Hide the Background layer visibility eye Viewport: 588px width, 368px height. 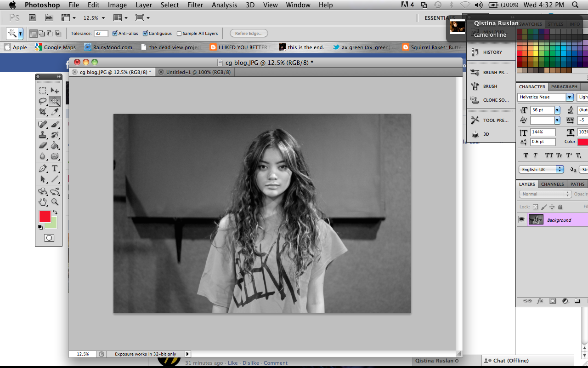click(521, 220)
